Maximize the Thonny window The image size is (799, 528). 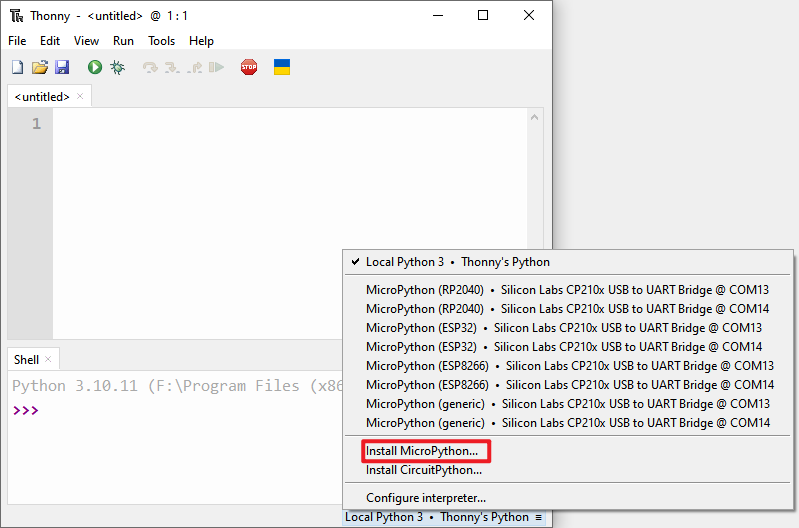pyautogui.click(x=483, y=16)
